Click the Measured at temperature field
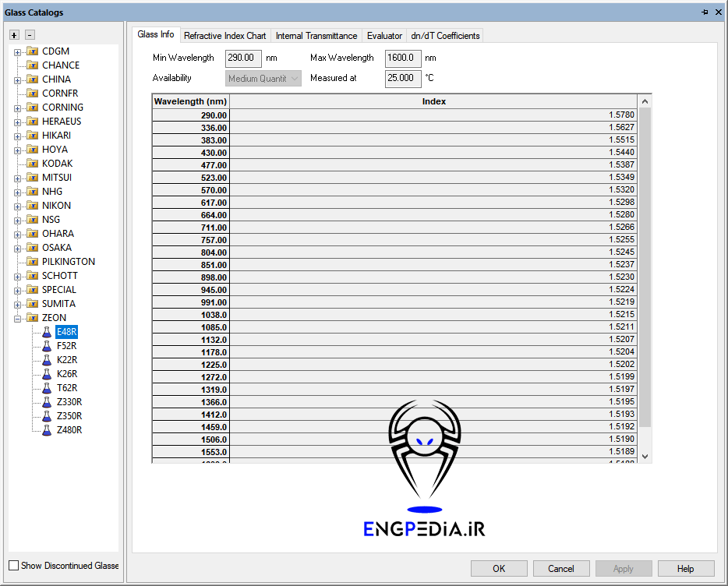Screen dimensions: 728x586 pos(403,79)
